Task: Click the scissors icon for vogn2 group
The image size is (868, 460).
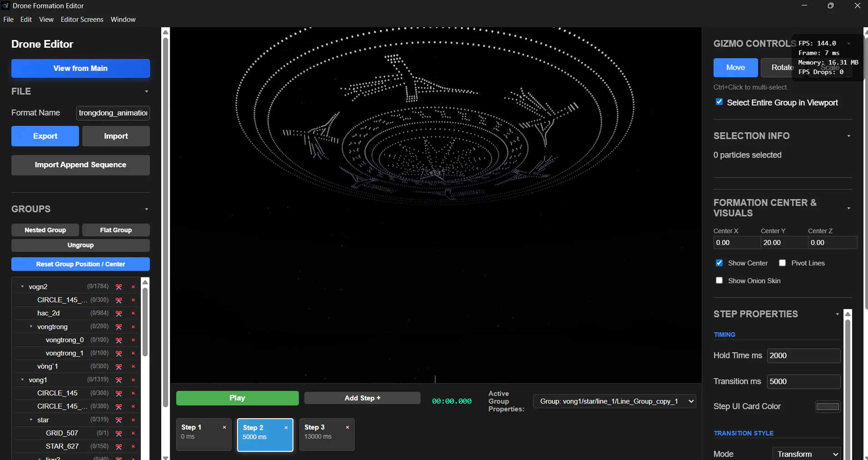Action: pyautogui.click(x=119, y=287)
